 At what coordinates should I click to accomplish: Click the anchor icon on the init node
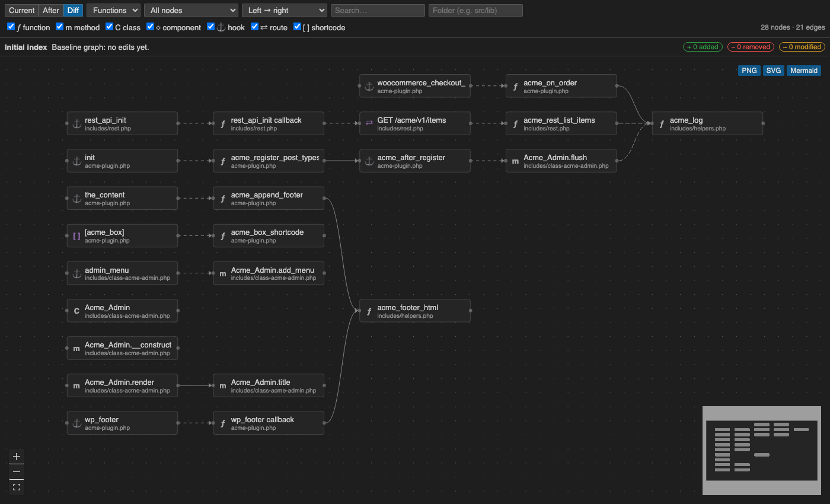point(76,161)
